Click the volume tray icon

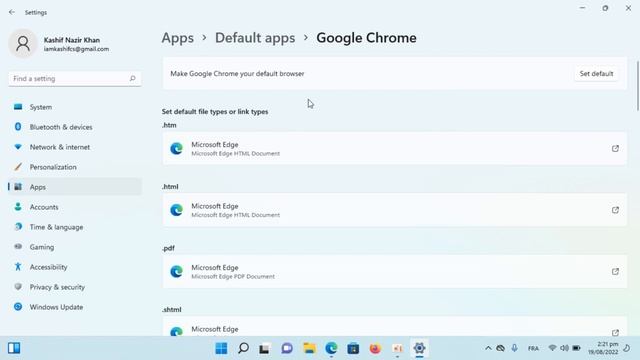pos(564,348)
